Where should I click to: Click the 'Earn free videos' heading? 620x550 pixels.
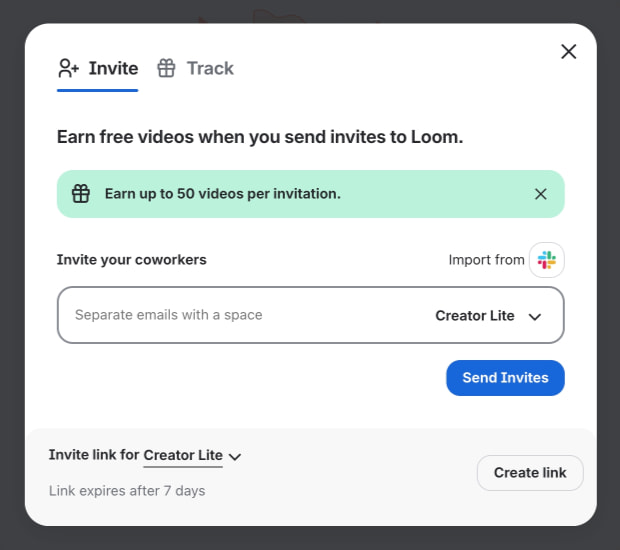click(x=260, y=137)
